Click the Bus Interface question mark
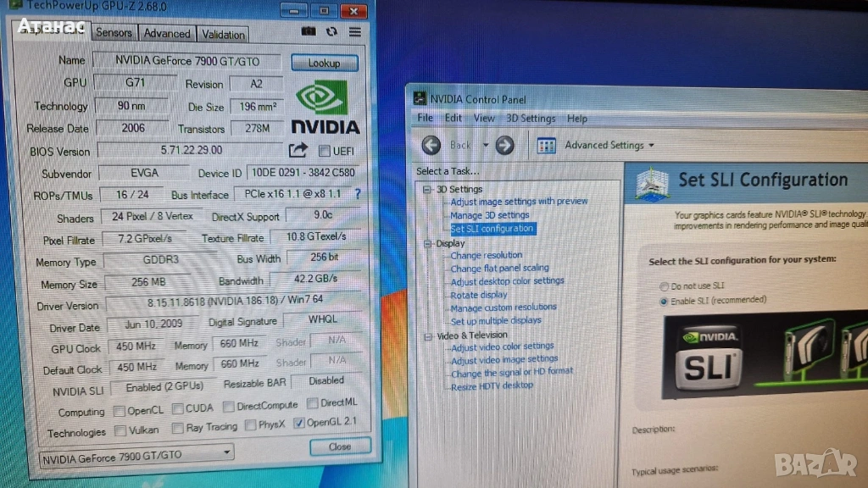This screenshot has height=488, width=868. click(358, 194)
